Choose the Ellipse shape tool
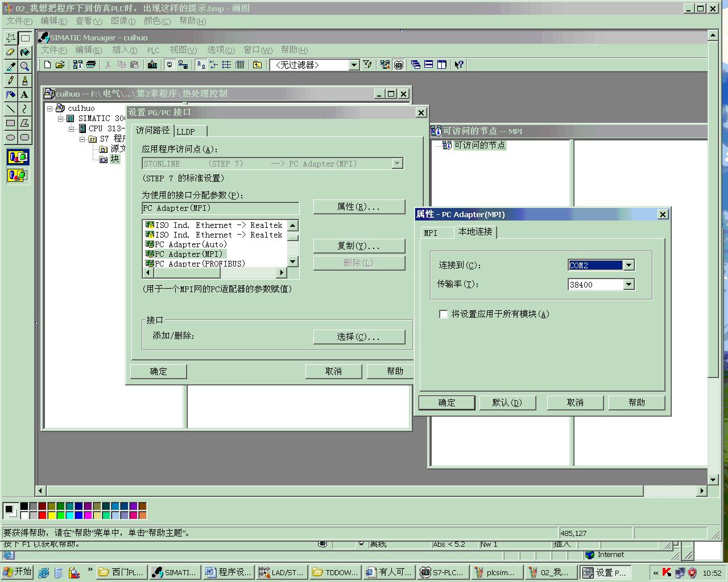Viewport: 728px width, 582px height. (x=10, y=137)
